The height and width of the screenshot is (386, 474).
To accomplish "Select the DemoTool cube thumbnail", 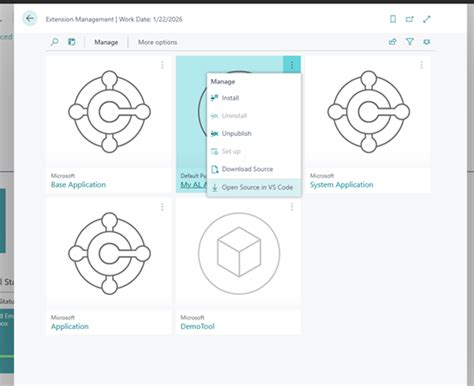I will [239, 253].
